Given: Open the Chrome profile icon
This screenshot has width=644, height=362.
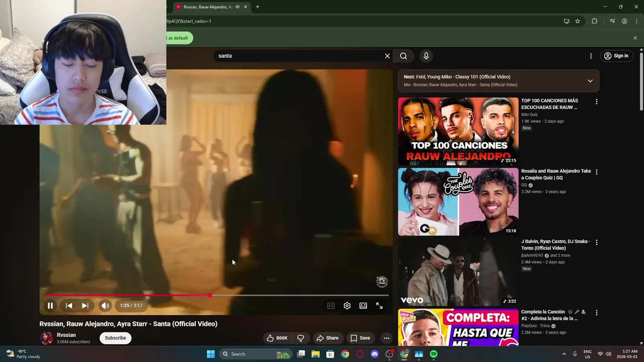Looking at the screenshot, I should click(624, 21).
